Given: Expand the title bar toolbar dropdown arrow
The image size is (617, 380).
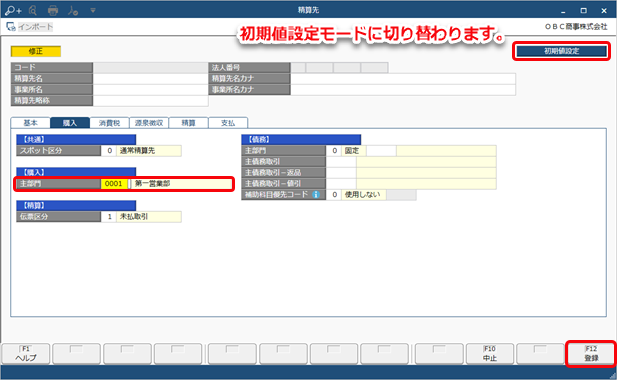Looking at the screenshot, I should 93,11.
